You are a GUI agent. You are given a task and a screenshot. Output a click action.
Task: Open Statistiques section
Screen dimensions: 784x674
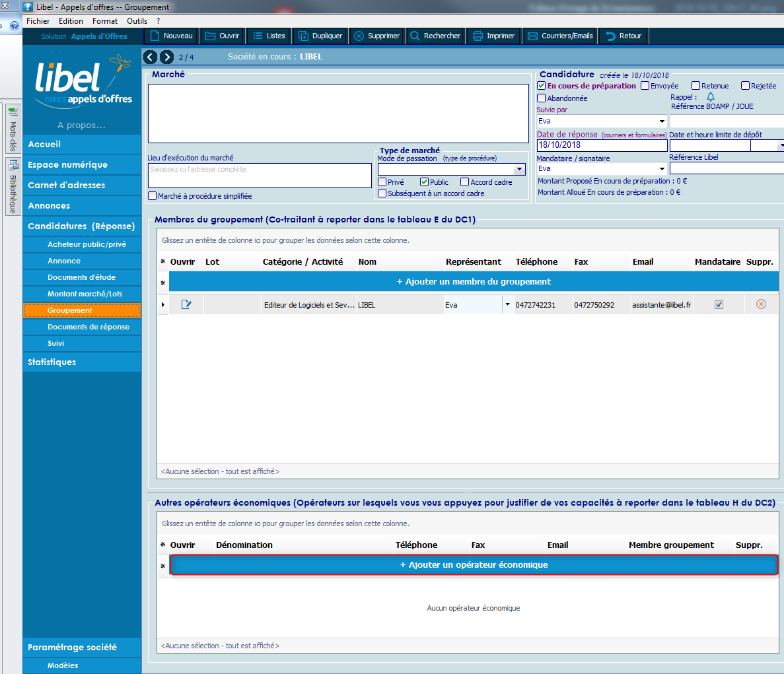click(82, 362)
